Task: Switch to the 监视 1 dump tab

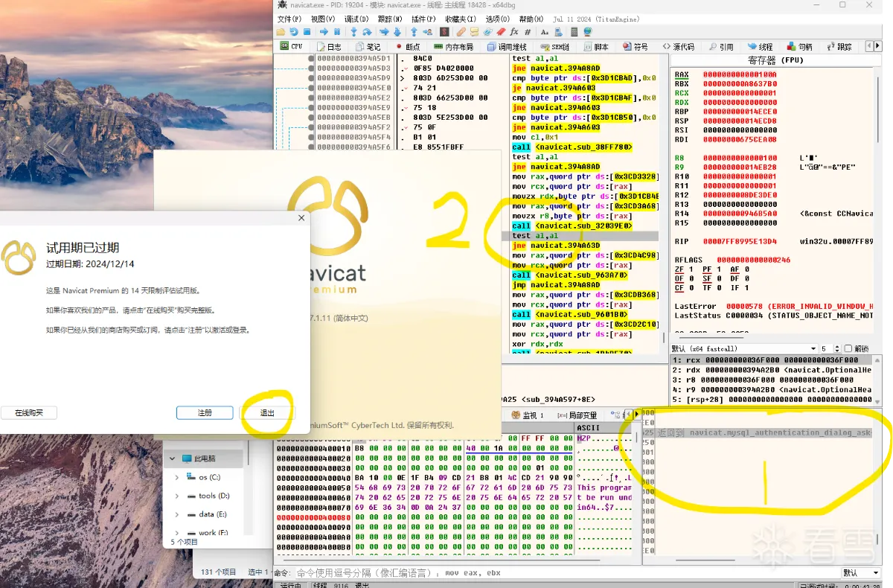Action: (x=528, y=415)
